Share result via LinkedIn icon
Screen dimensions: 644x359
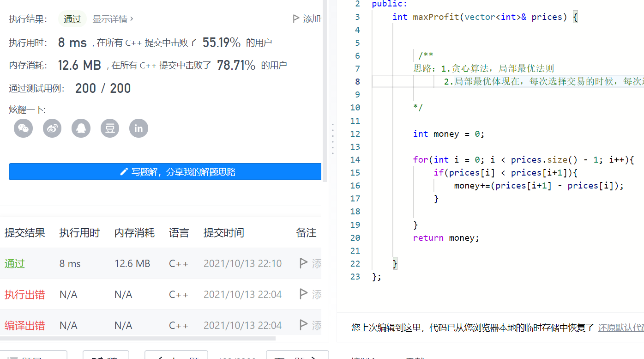coord(138,128)
